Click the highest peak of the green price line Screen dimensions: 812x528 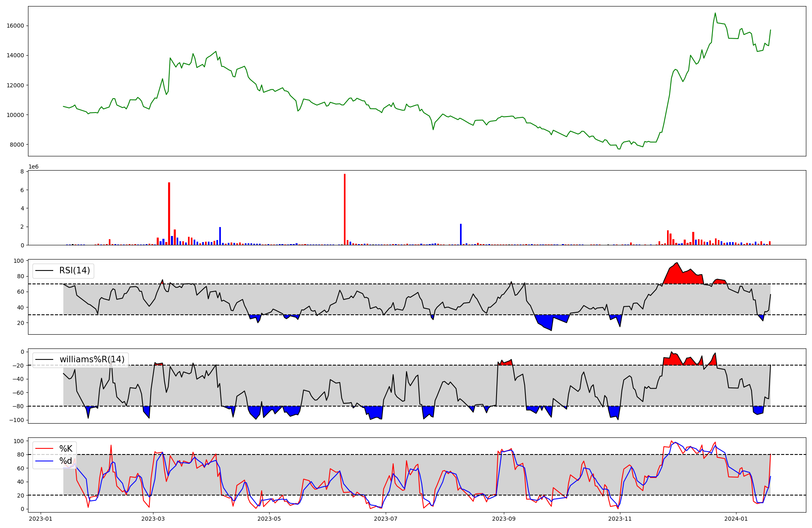715,13
